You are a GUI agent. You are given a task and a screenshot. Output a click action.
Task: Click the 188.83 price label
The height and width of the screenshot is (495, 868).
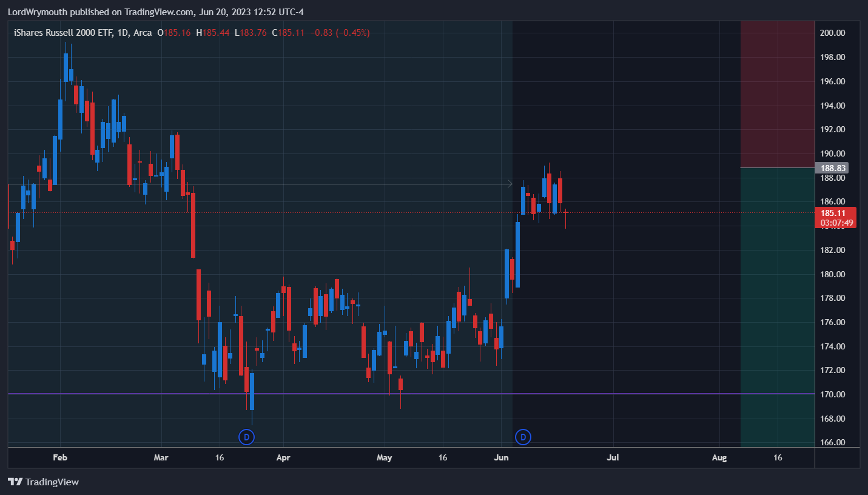pos(833,168)
